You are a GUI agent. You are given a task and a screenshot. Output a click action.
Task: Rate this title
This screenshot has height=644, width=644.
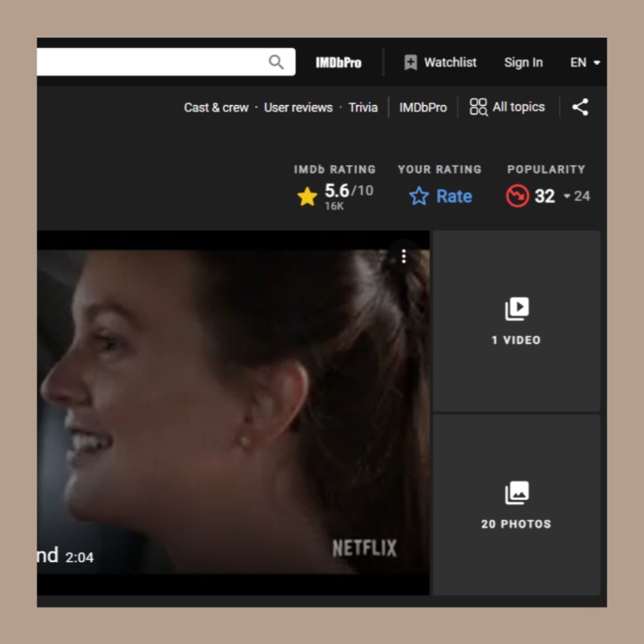click(x=441, y=196)
